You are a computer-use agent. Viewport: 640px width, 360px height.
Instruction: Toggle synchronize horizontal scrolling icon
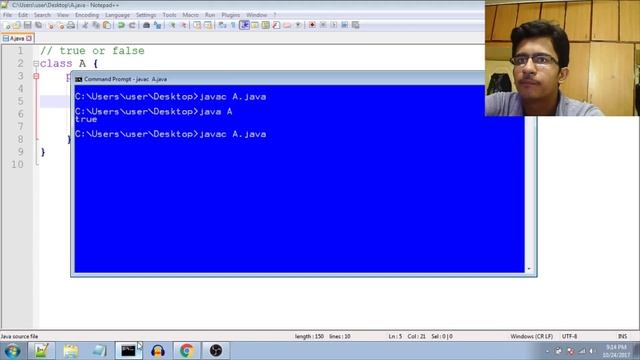pyautogui.click(x=208, y=25)
